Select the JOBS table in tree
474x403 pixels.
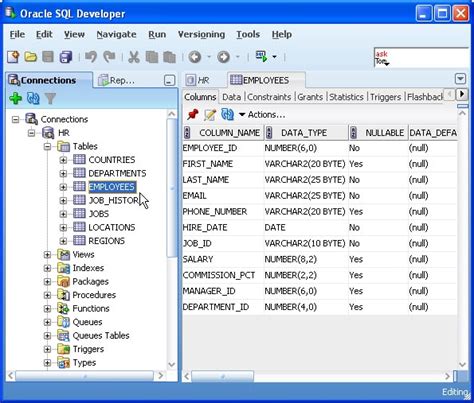click(99, 214)
